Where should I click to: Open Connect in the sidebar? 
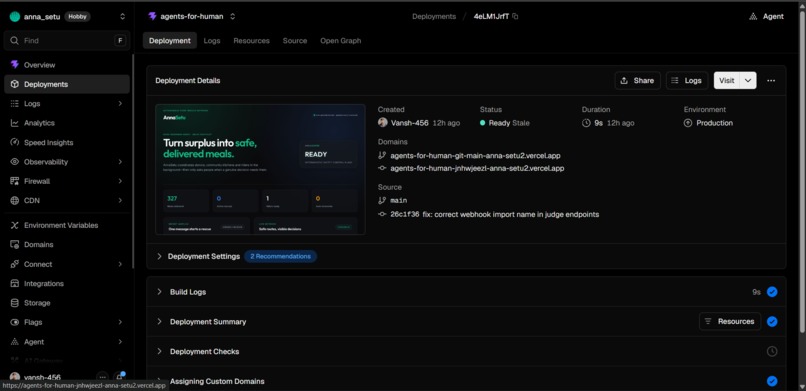point(67,264)
